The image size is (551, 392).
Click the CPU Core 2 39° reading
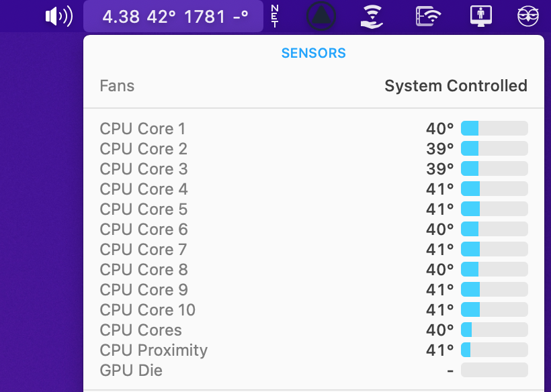tap(439, 149)
